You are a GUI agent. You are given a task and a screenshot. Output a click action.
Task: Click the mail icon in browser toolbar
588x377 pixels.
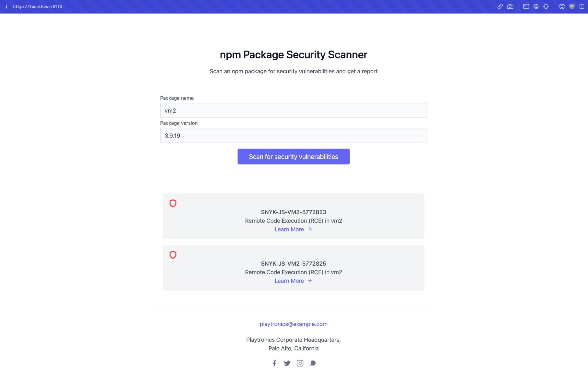pos(526,6)
